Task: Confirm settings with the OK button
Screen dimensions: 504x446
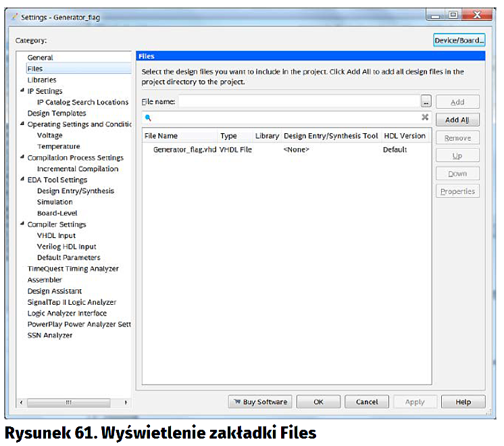Action: point(318,402)
